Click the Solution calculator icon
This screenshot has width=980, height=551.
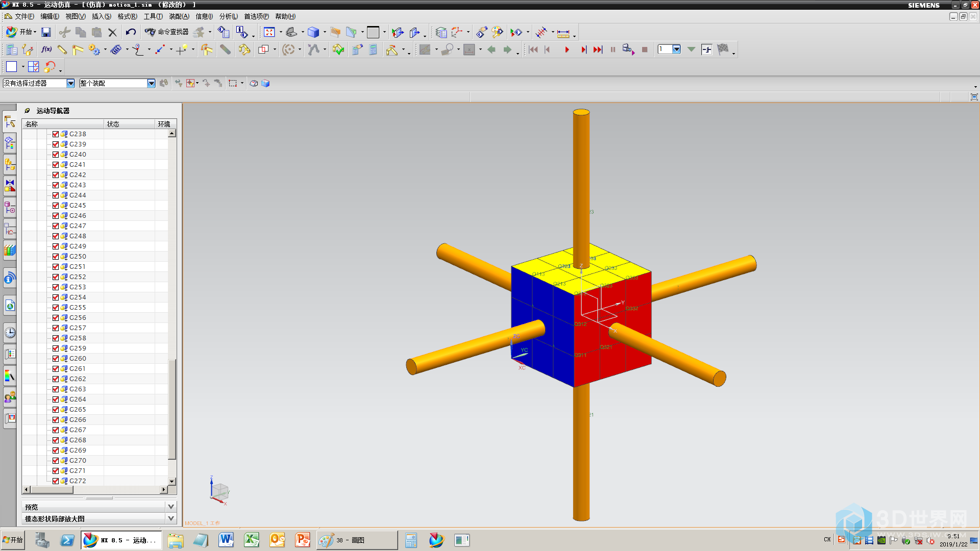point(373,49)
